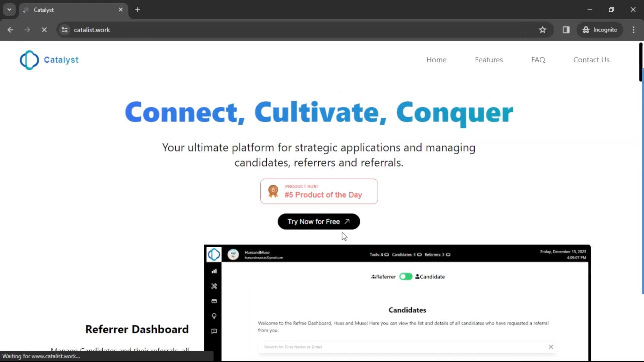Click the wallet/billing icon in sidebar
Image resolution: width=644 pixels, height=362 pixels.
point(214,301)
